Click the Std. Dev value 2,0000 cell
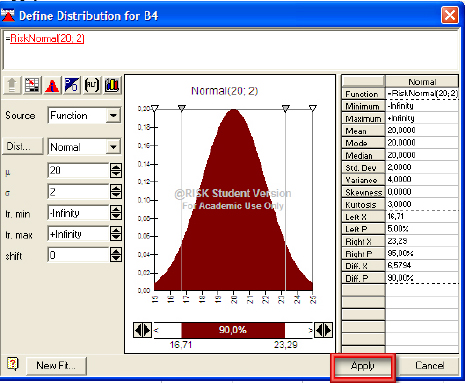The height and width of the screenshot is (383, 465). tap(423, 167)
